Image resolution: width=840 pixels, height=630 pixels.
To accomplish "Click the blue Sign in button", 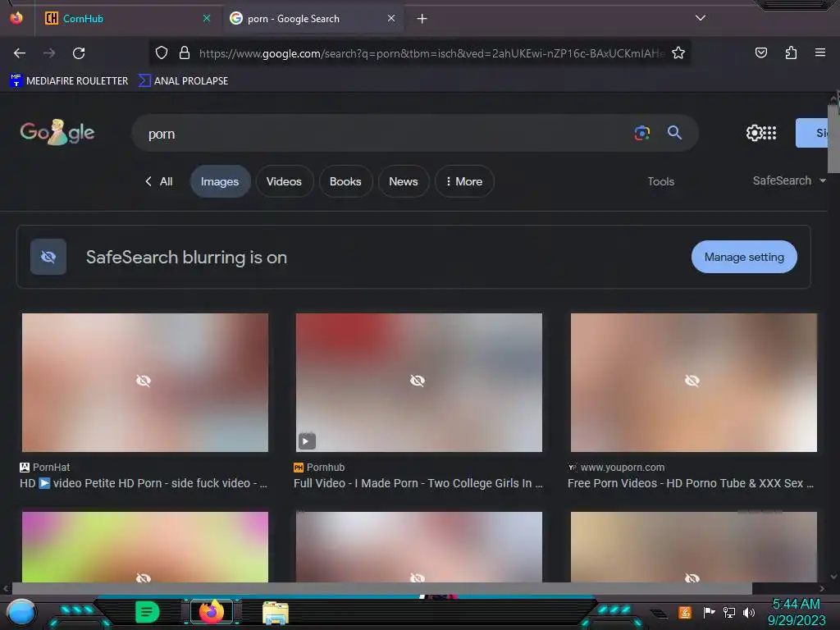I will coord(812,133).
